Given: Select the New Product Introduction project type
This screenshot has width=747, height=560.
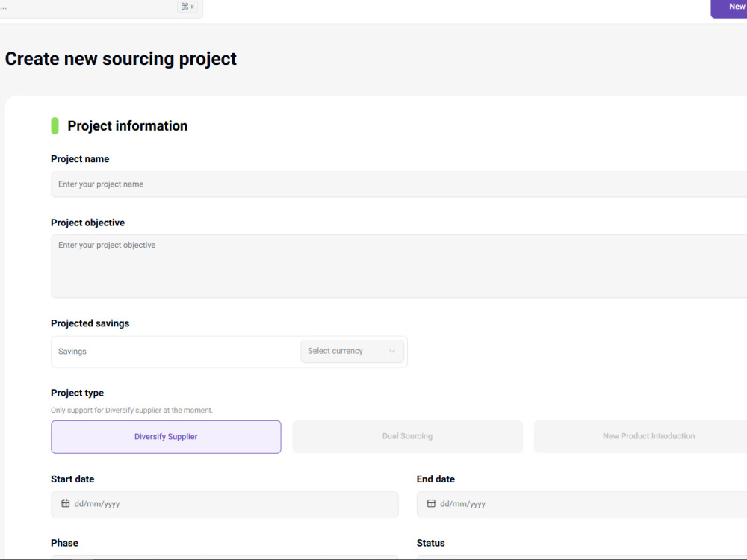Looking at the screenshot, I should coord(641,436).
